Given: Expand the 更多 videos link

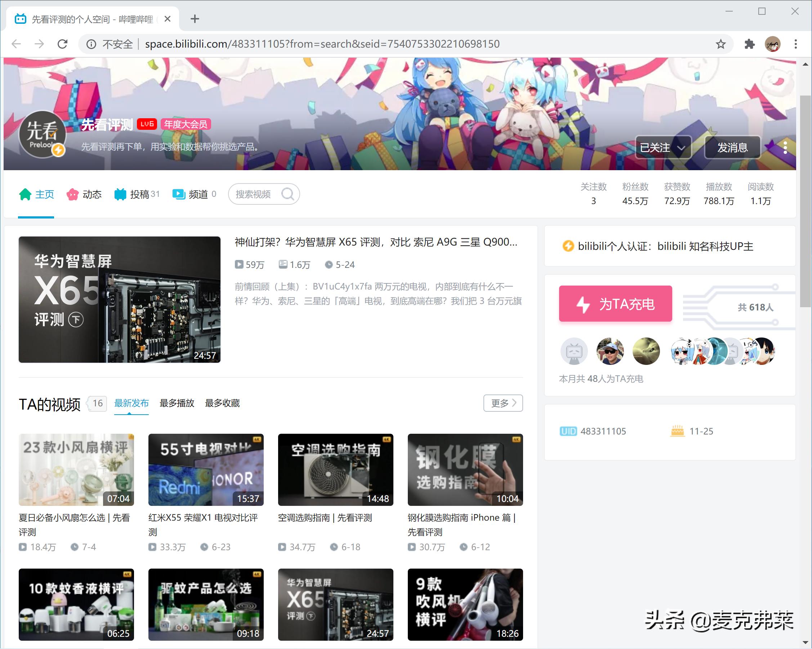Looking at the screenshot, I should click(503, 403).
